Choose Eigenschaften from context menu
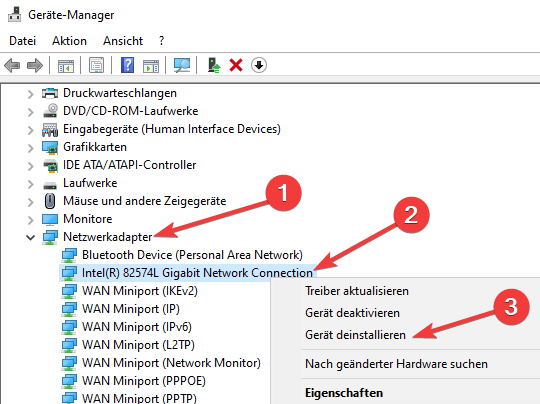 (x=344, y=393)
